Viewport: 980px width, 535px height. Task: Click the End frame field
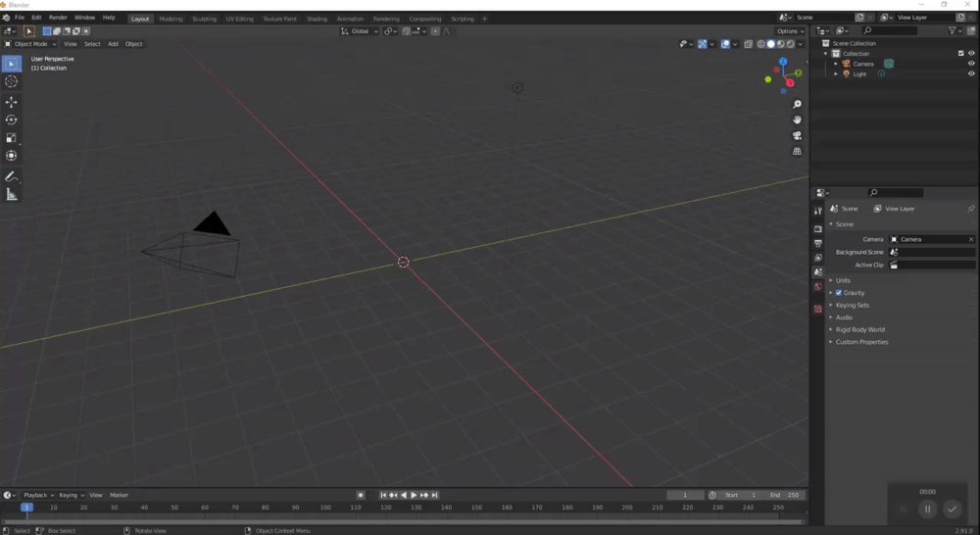pos(785,495)
